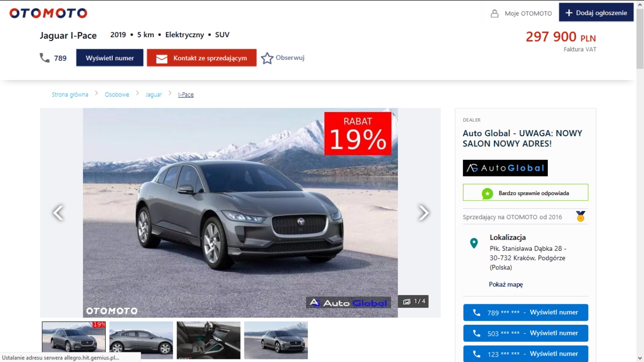Select the third thumbnail showing the interior

(209, 340)
